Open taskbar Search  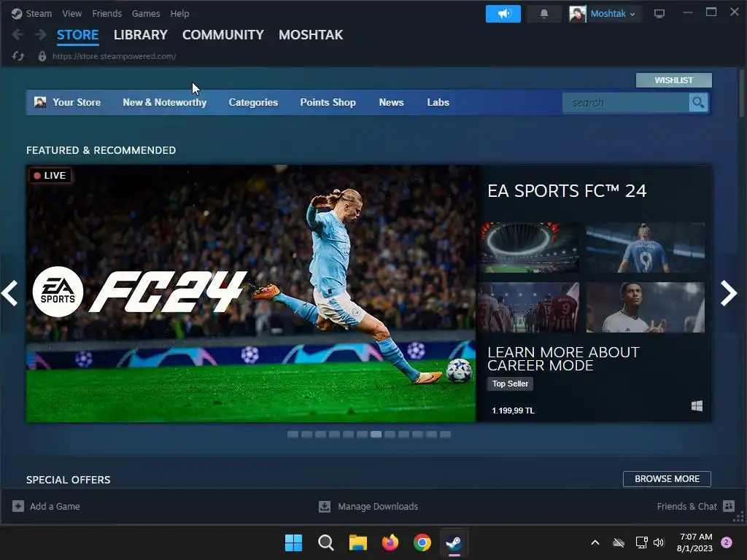(x=326, y=542)
